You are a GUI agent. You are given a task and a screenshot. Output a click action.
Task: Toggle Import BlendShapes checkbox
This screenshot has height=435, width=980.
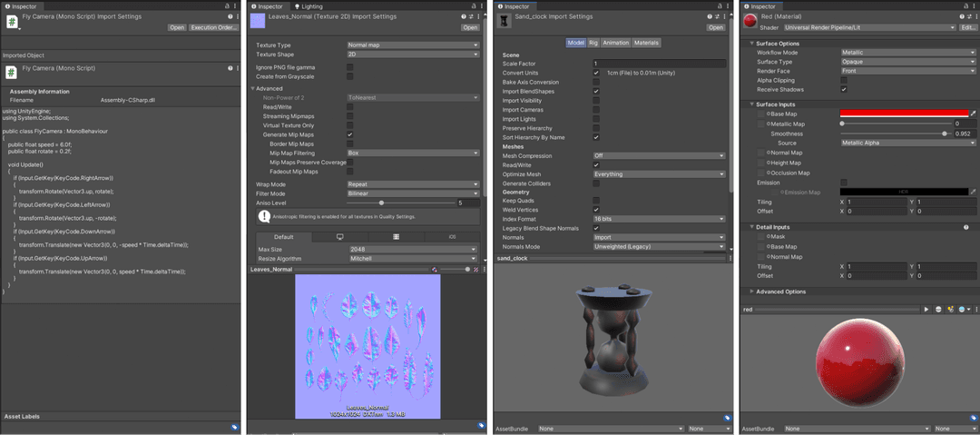[x=596, y=92]
